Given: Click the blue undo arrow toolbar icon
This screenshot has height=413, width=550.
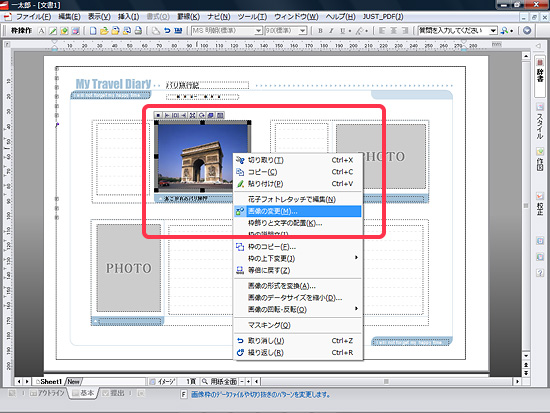Looking at the screenshot, I should [167, 31].
